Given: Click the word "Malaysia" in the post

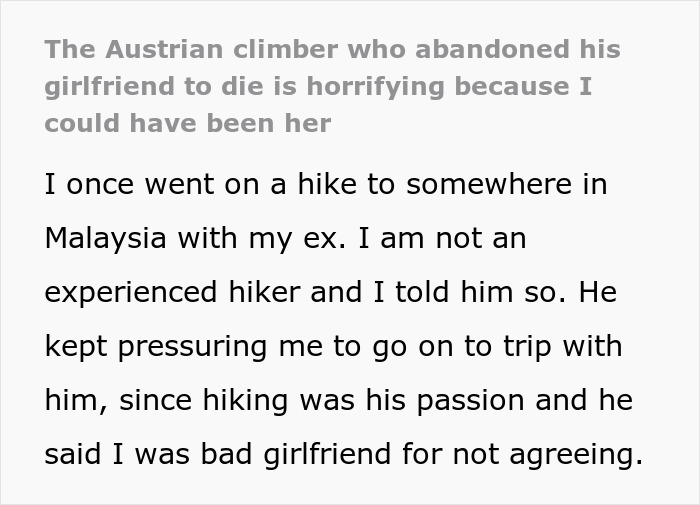Looking at the screenshot, I should [x=106, y=239].
